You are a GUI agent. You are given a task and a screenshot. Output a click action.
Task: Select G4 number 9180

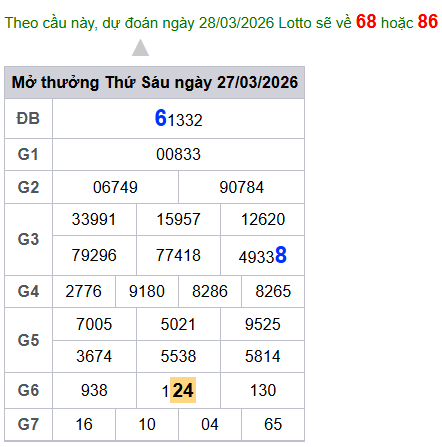tap(147, 291)
